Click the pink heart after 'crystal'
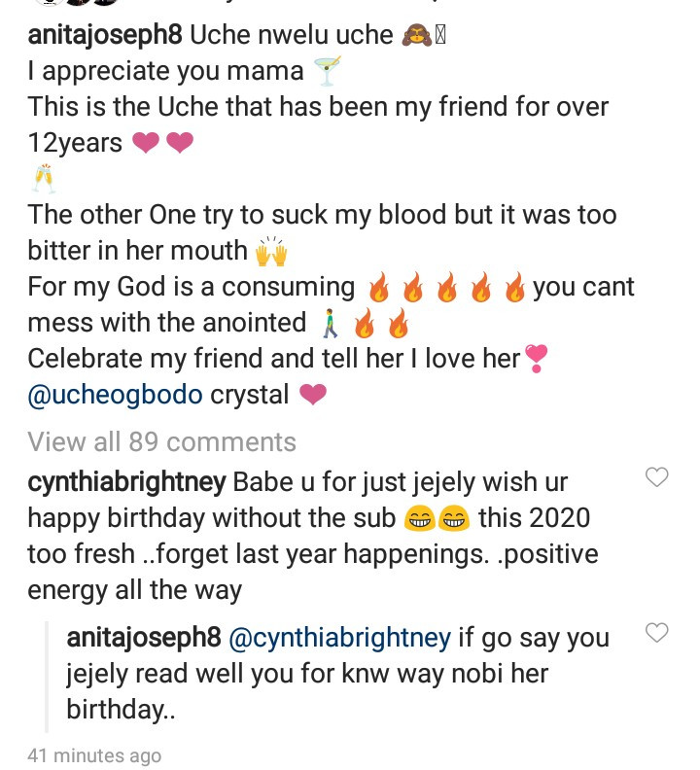The image size is (700, 770). pos(313,395)
